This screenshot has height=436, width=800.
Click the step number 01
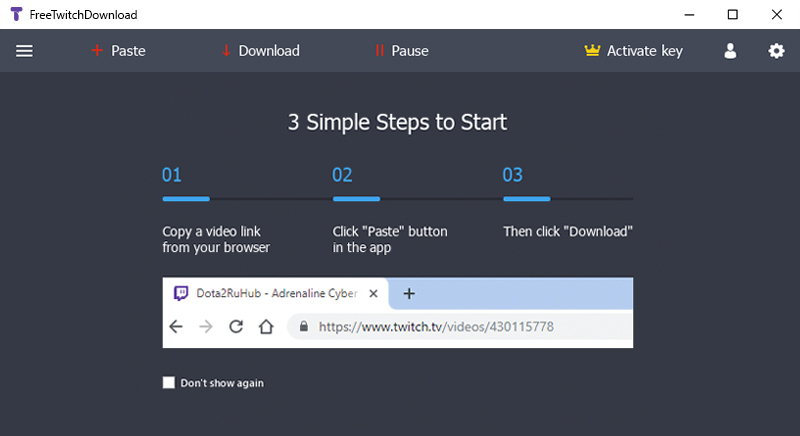(x=171, y=175)
